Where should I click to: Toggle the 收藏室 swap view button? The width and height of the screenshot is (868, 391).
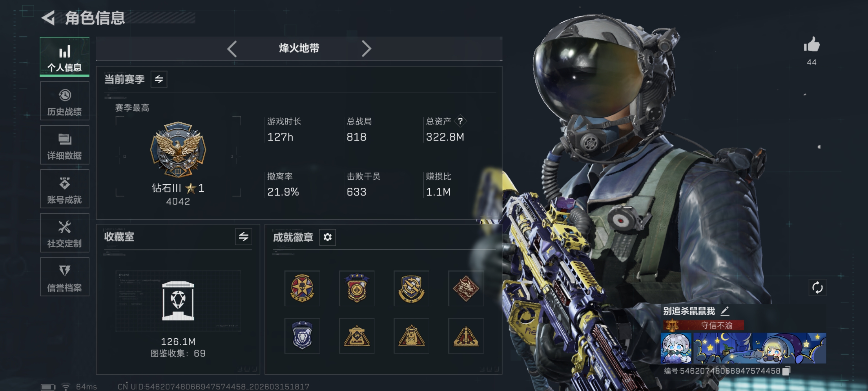pyautogui.click(x=243, y=236)
